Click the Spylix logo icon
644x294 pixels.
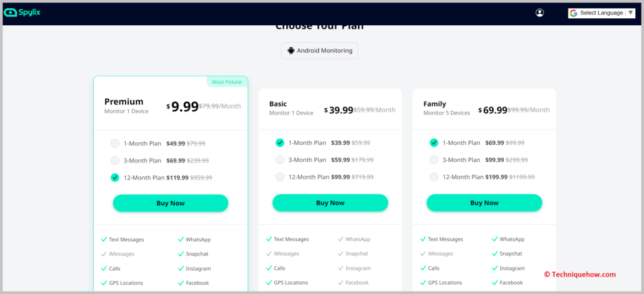[x=10, y=13]
